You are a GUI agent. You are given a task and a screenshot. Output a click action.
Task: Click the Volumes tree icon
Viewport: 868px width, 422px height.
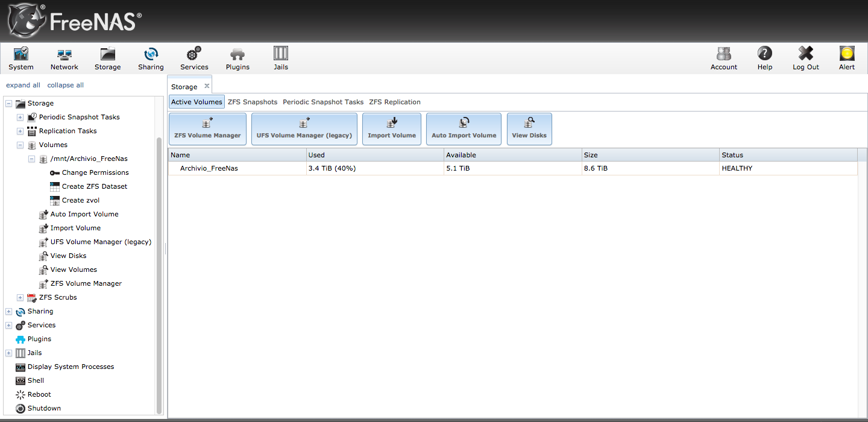[x=32, y=145]
